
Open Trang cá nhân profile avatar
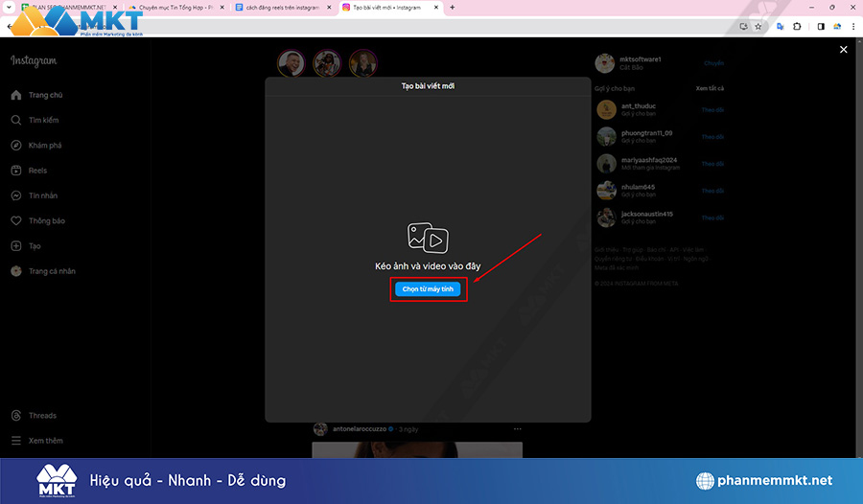coord(16,271)
